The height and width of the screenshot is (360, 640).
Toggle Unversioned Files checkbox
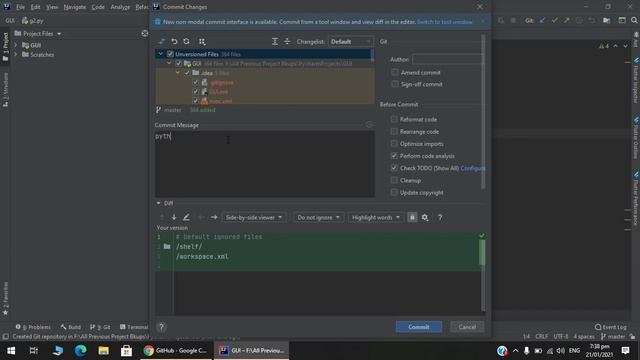(170, 54)
